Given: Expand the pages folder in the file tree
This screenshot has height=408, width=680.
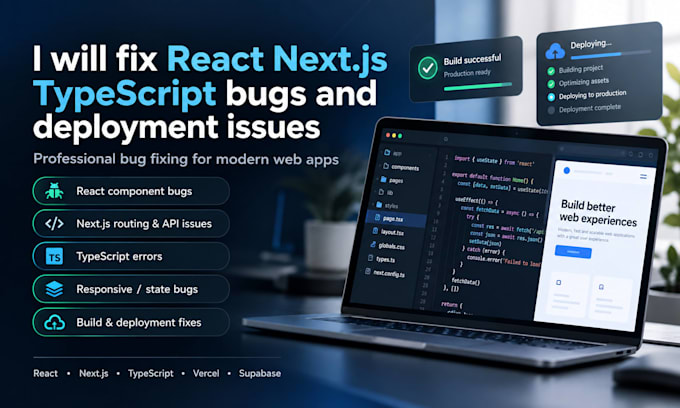Looking at the screenshot, I should (392, 180).
